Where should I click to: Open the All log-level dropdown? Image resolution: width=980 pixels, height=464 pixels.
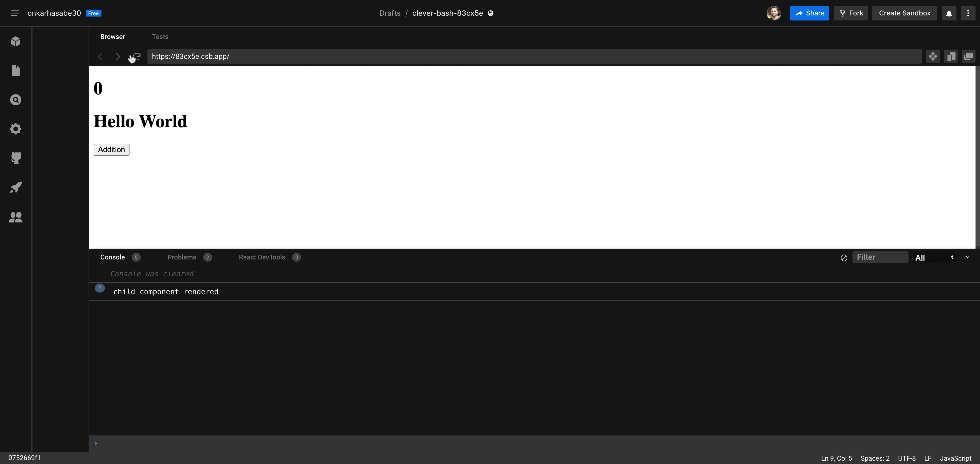[x=934, y=257]
